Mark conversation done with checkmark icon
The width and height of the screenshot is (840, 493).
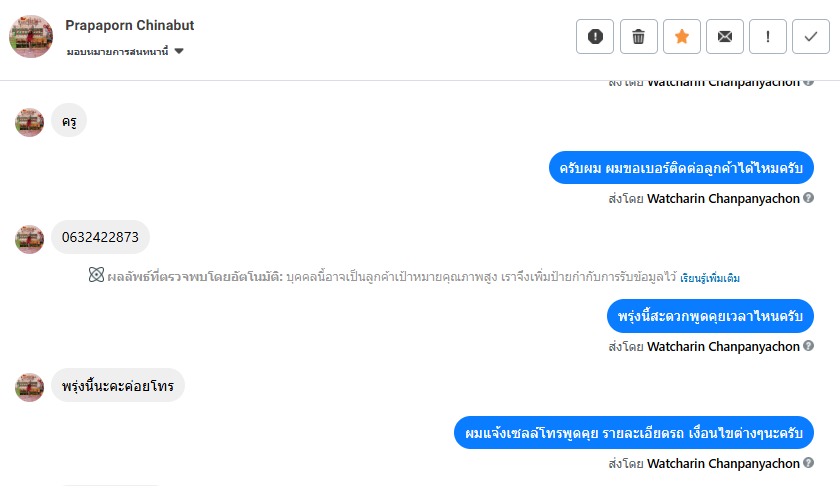(x=810, y=37)
